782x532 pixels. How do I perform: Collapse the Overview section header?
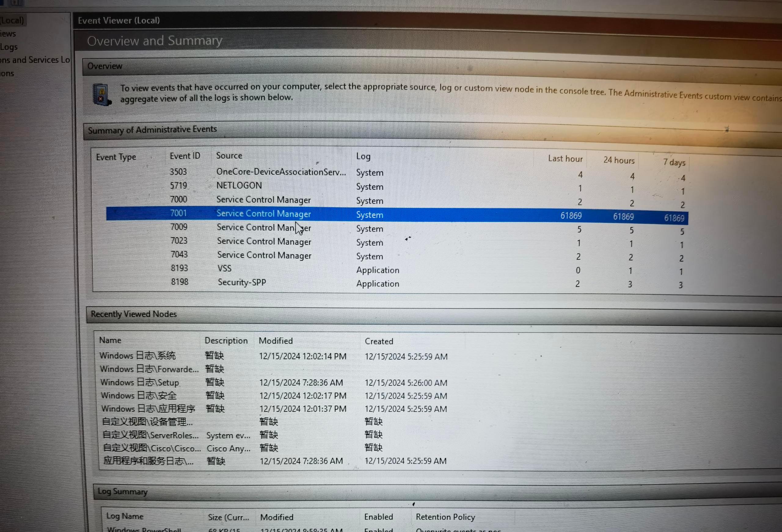coord(105,66)
